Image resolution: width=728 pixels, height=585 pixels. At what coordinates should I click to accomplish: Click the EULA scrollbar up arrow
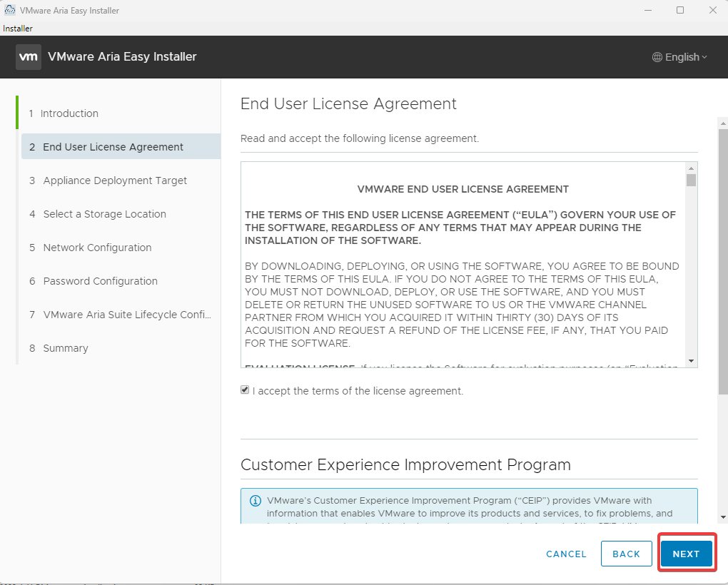[692, 168]
